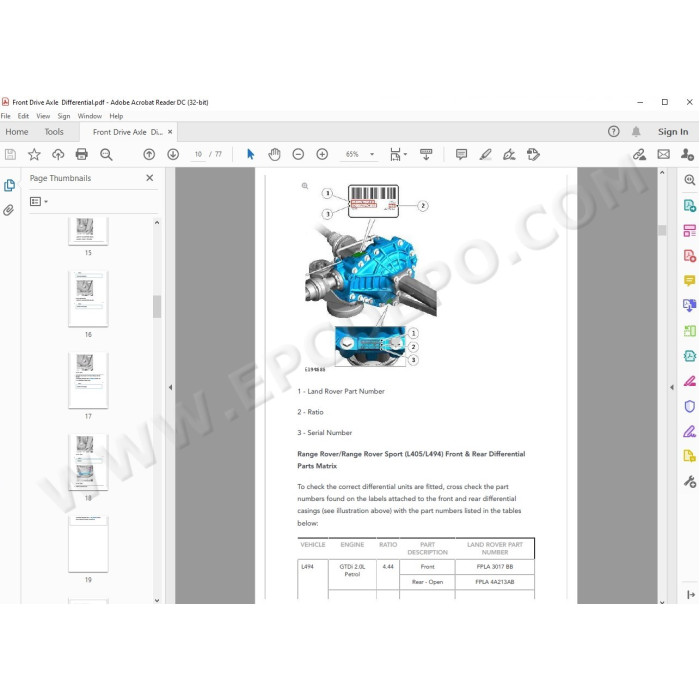Click the scrolling mode icon

click(426, 154)
